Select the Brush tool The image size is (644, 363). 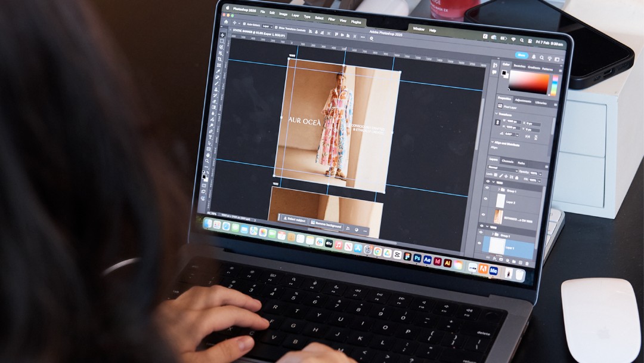[216, 82]
